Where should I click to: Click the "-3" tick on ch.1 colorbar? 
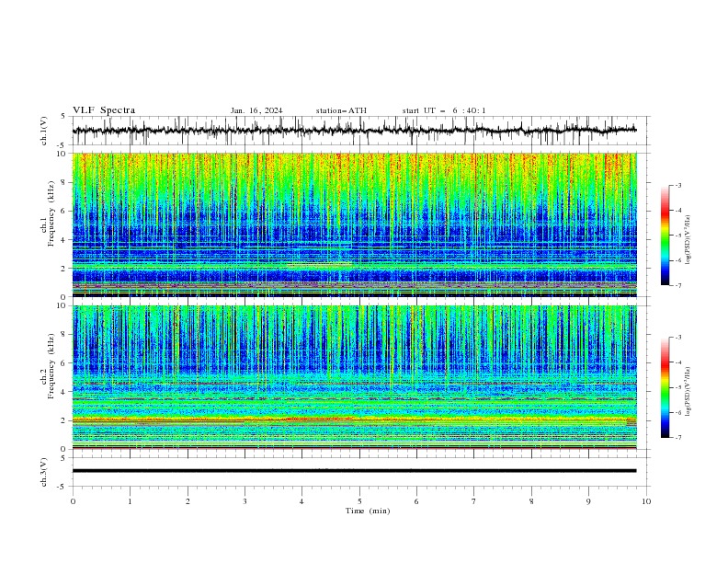click(678, 185)
